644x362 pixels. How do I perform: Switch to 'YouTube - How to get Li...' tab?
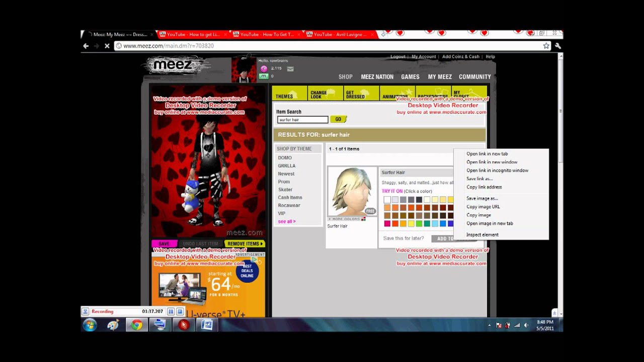(x=193, y=35)
